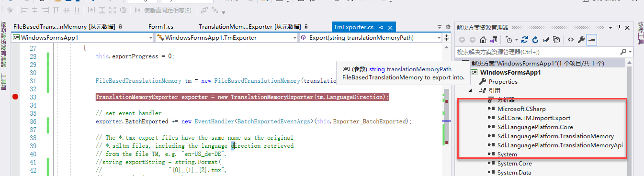This screenshot has width=644, height=176.
Task: Open Solution Explorer window position dropdown
Action: coord(610,28)
